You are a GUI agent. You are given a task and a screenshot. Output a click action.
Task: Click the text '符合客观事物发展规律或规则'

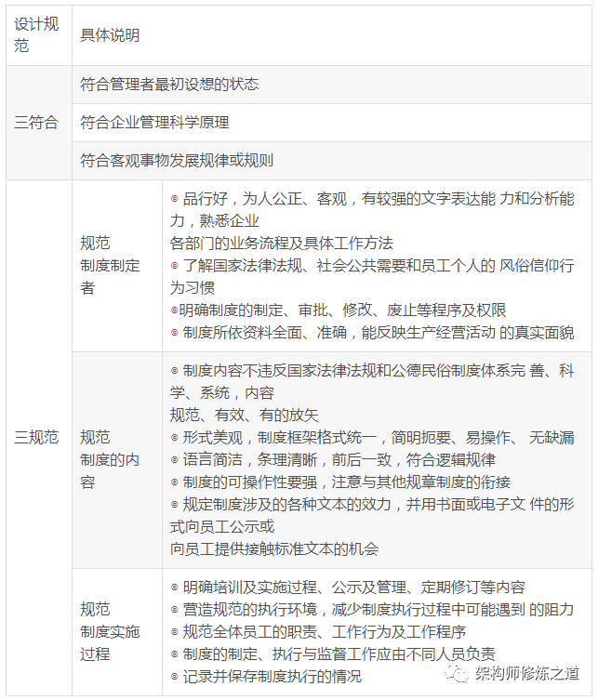pos(177,161)
